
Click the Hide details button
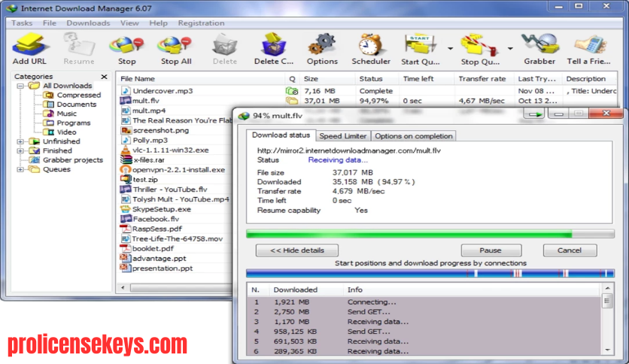(297, 250)
